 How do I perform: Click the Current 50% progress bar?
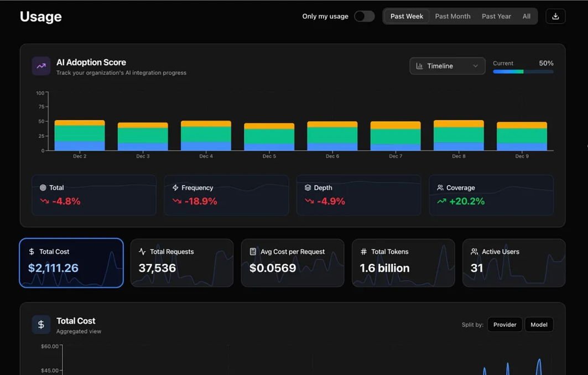pyautogui.click(x=523, y=71)
